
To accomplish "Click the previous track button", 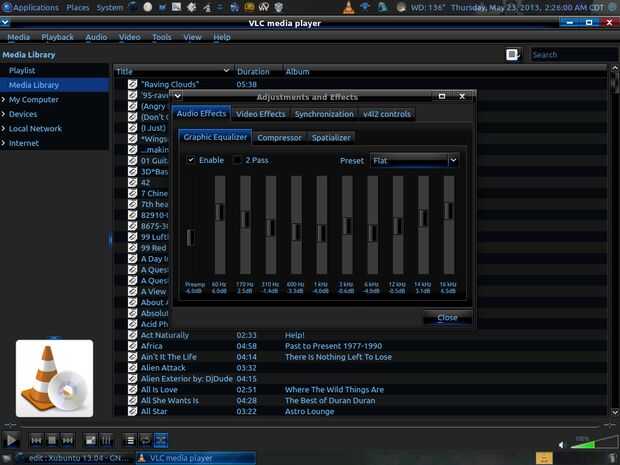I will click(36, 439).
